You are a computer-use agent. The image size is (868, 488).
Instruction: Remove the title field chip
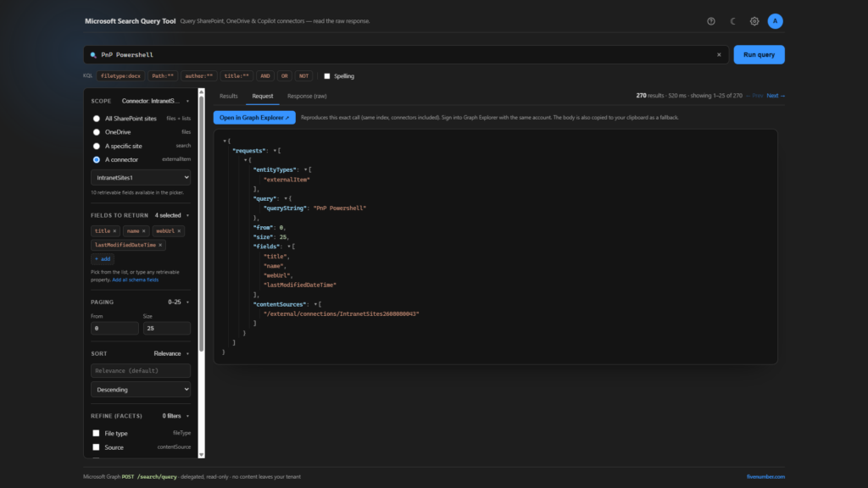tap(114, 230)
